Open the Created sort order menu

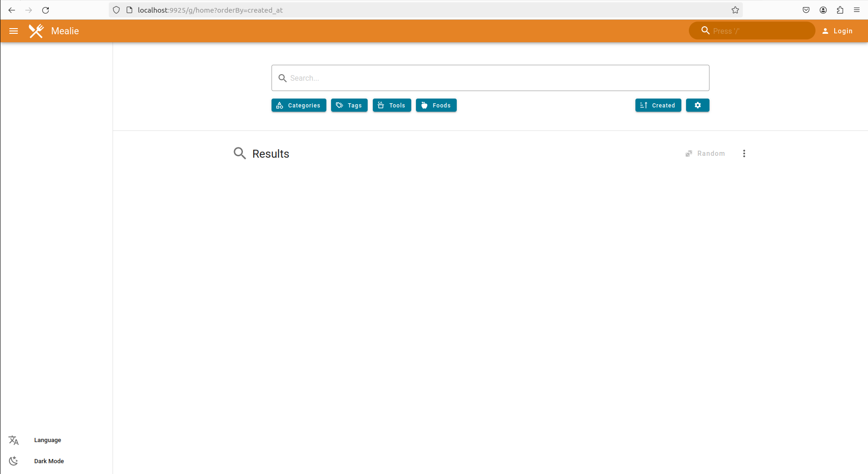click(658, 105)
